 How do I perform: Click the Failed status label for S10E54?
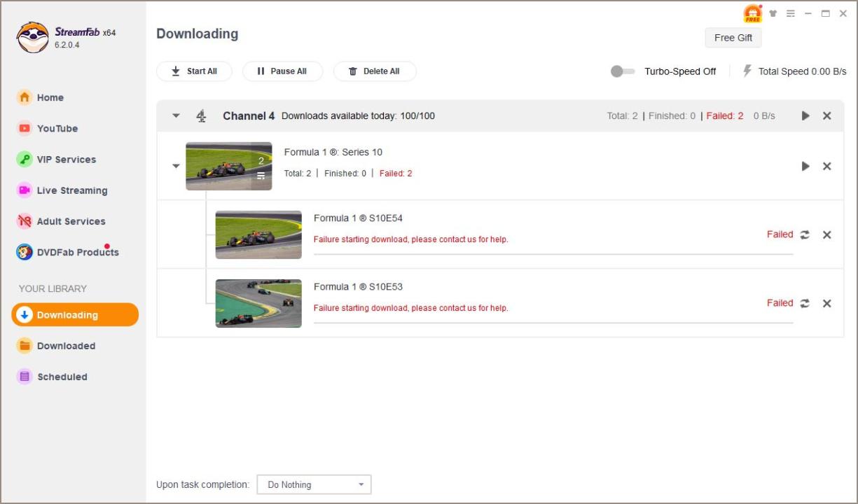coord(780,234)
